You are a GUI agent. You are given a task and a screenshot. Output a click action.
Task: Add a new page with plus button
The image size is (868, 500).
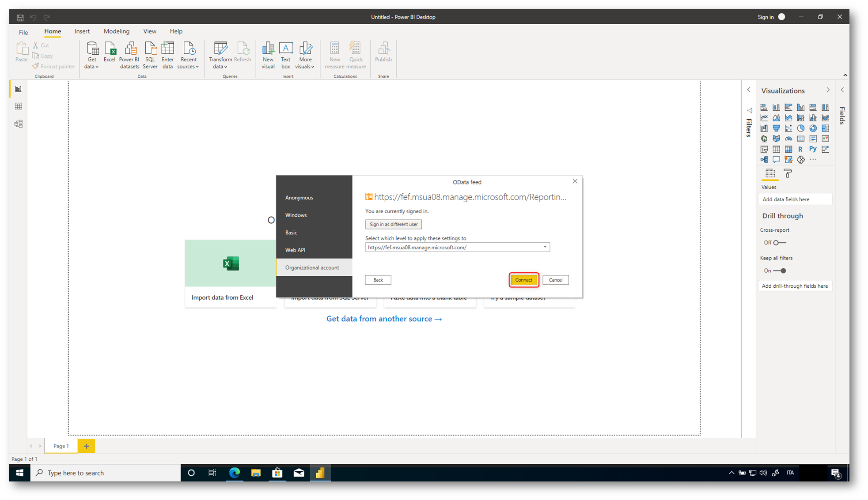coord(86,446)
